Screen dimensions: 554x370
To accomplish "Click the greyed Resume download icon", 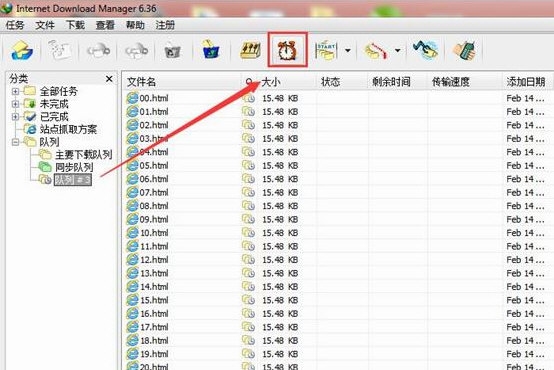I will [x=60, y=50].
